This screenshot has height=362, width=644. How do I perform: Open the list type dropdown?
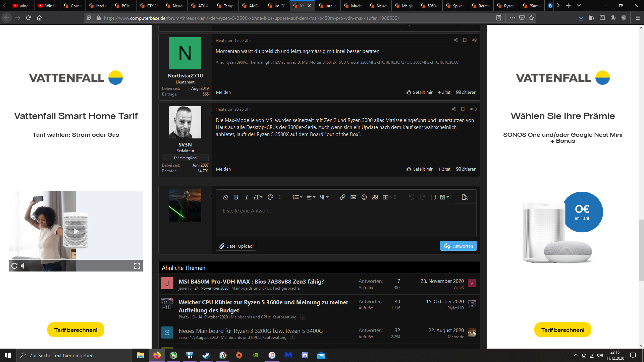tap(297, 197)
